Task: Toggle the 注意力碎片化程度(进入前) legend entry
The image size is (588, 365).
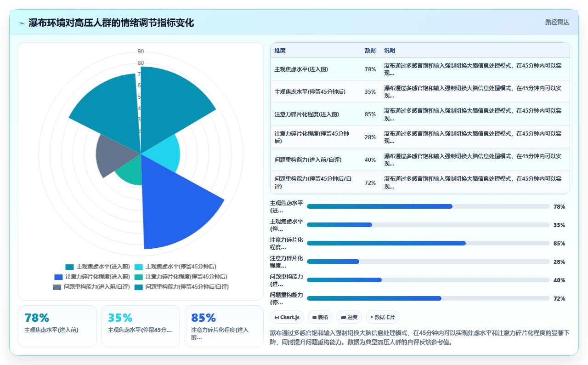Action: click(92, 277)
